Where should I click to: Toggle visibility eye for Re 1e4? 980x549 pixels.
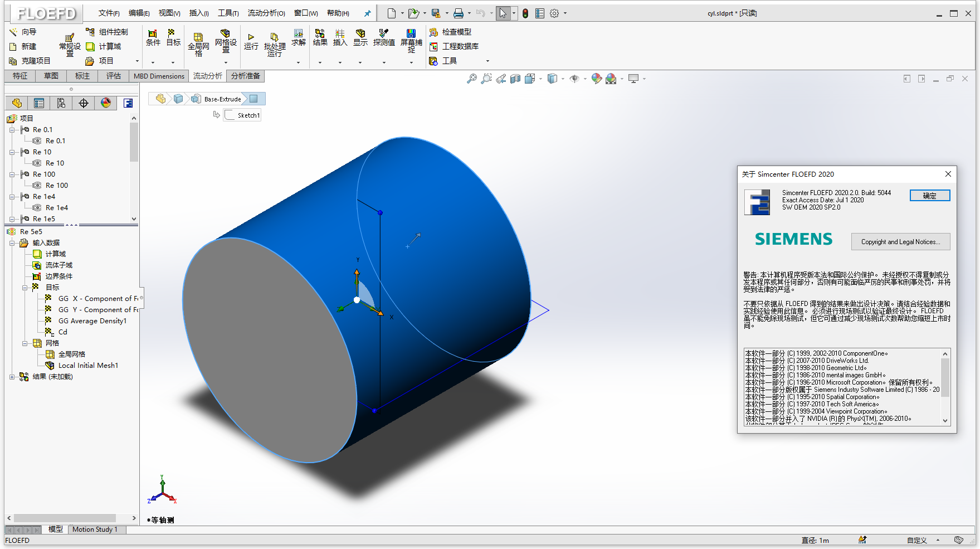click(x=37, y=208)
